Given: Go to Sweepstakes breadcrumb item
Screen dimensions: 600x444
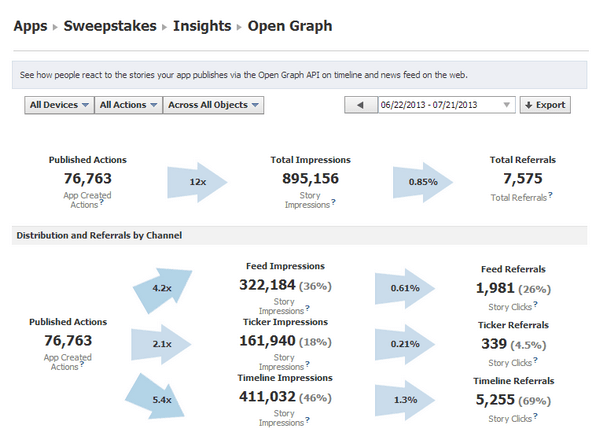Looking at the screenshot, I should [109, 26].
